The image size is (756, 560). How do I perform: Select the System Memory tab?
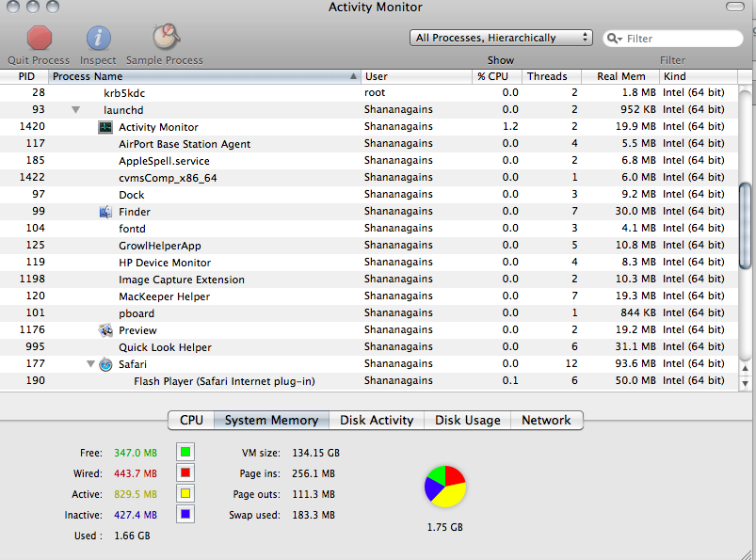(271, 421)
